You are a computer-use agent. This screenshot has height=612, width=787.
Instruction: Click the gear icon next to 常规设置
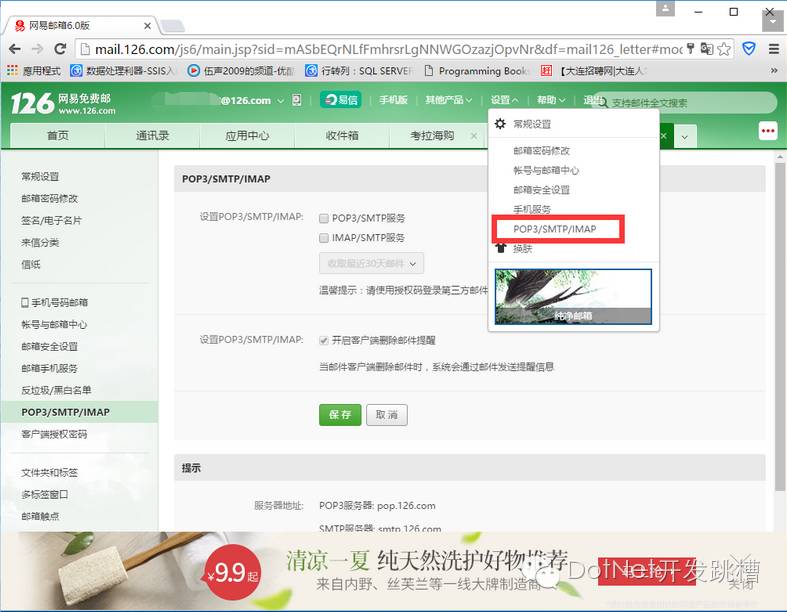[500, 124]
